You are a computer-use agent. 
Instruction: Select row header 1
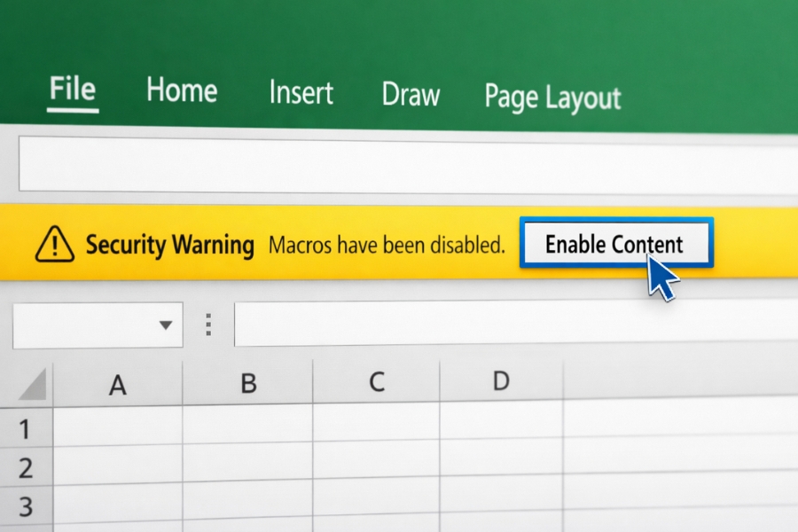(27, 428)
